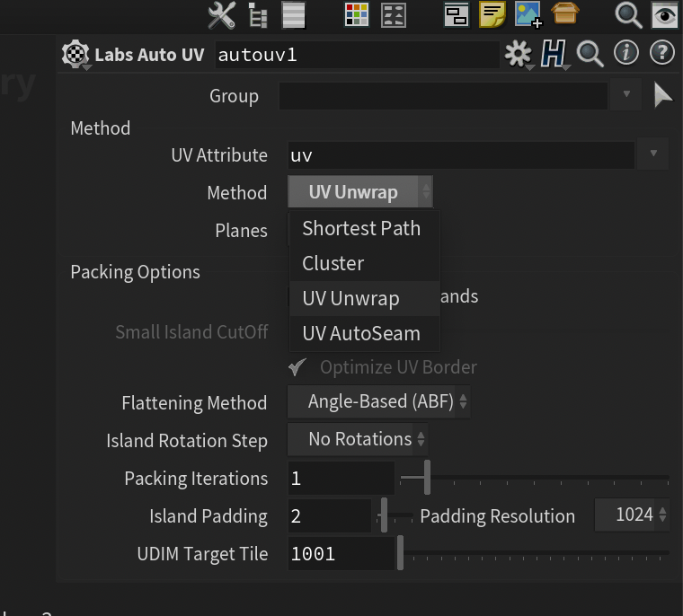Screen dimensions: 683x616
Task: Add a sticky note icon
Action: coord(492,14)
